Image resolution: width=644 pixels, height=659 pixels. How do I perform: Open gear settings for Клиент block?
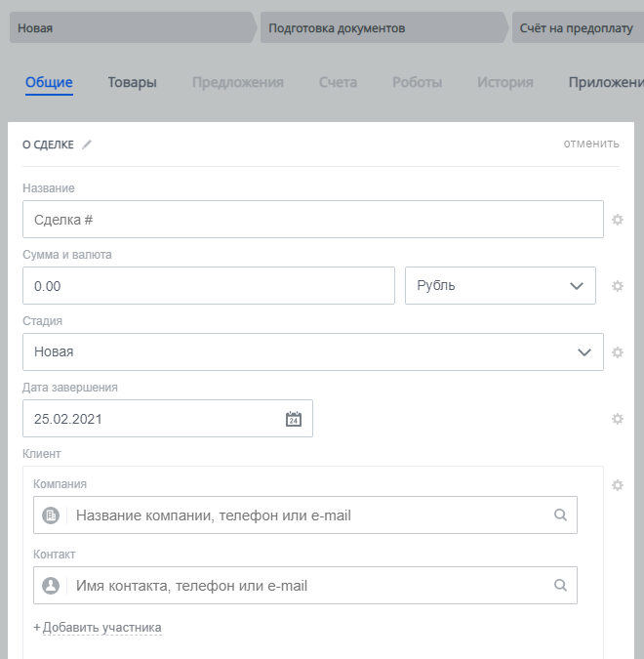pyautogui.click(x=617, y=485)
